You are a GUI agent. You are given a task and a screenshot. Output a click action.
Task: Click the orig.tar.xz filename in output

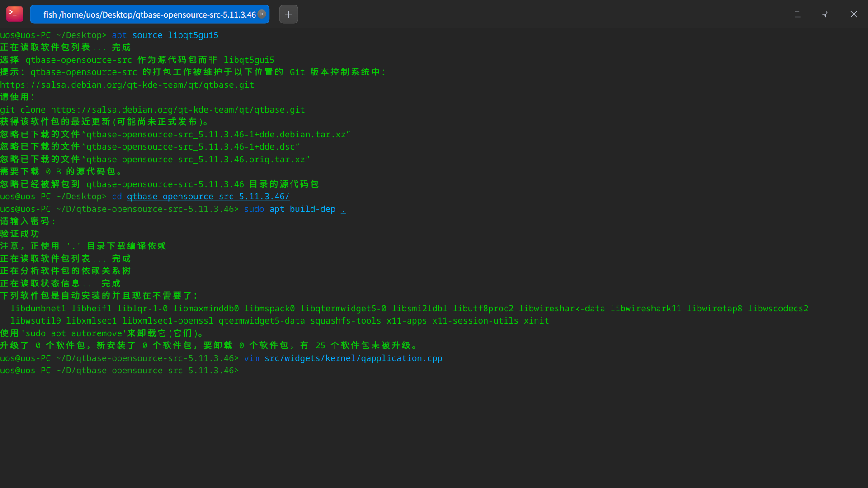(196, 160)
